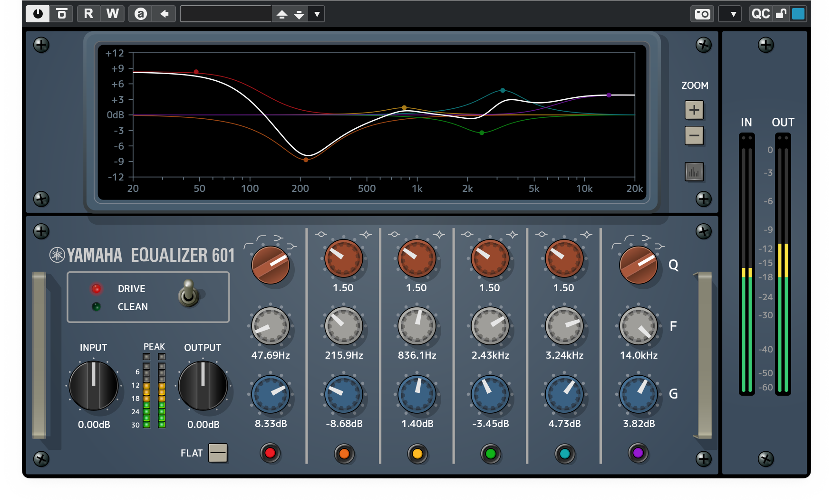Load the previous preset with up arrow
Image resolution: width=833 pixels, height=504 pixels.
[282, 14]
